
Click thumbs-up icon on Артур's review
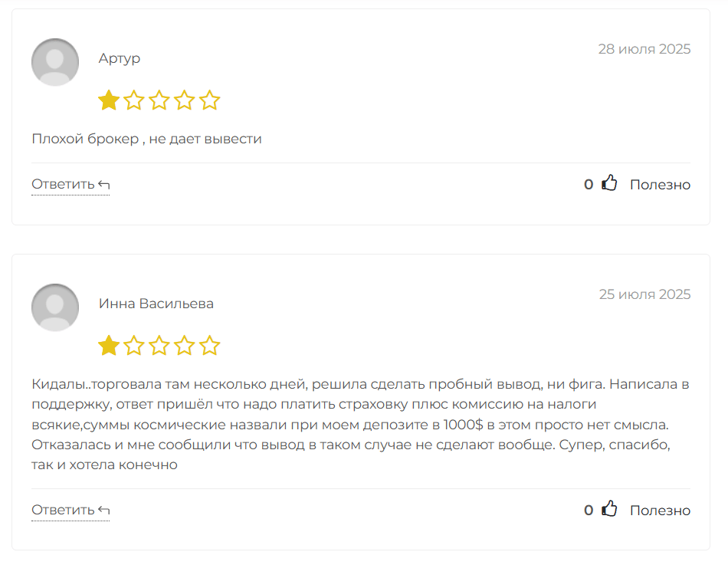(609, 183)
